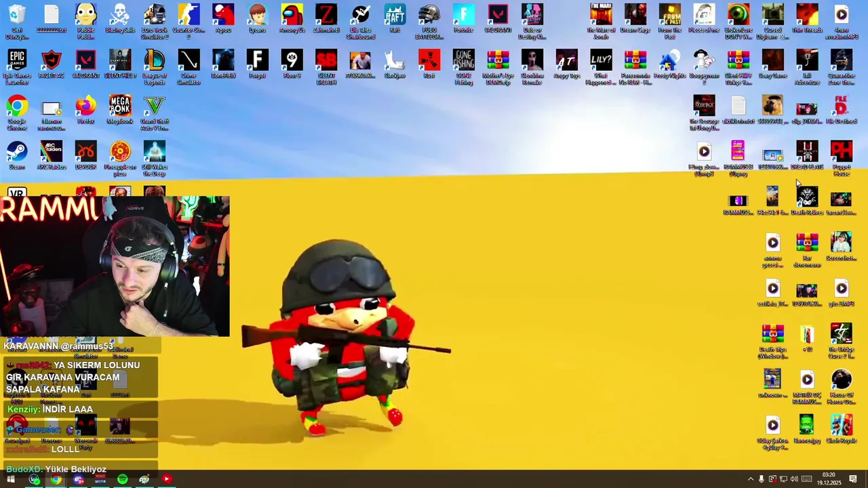Launch Megabonk desktop icon

point(120,109)
